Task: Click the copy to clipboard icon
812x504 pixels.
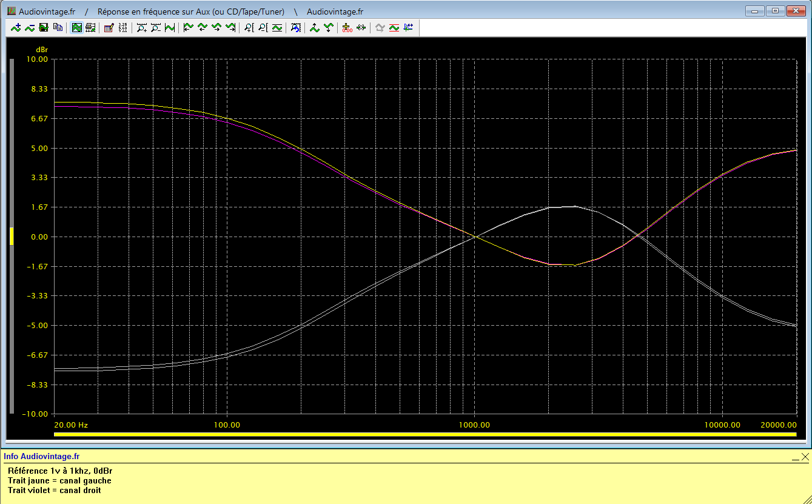Action: pyautogui.click(x=58, y=27)
